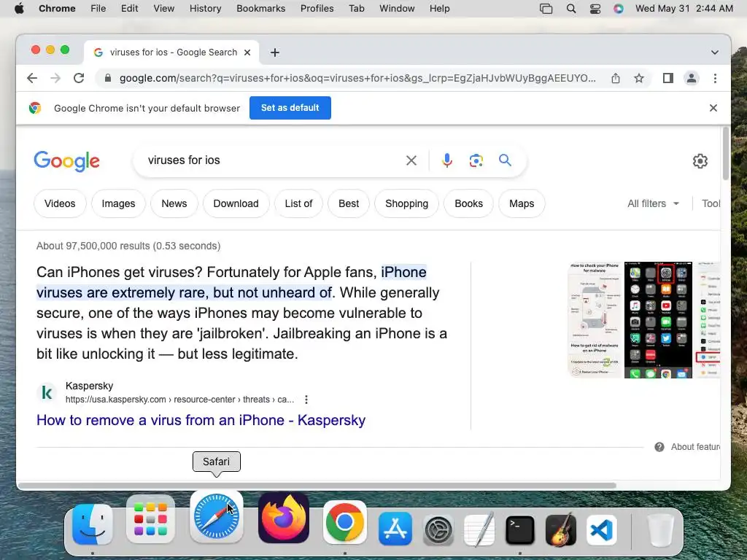
Task: Select the Books filter chip
Action: click(469, 203)
